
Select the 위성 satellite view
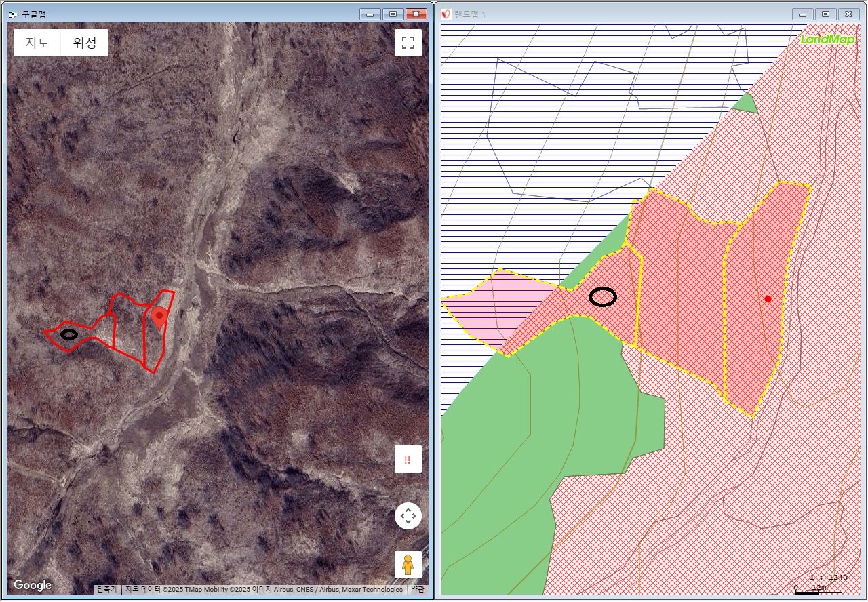pos(85,43)
